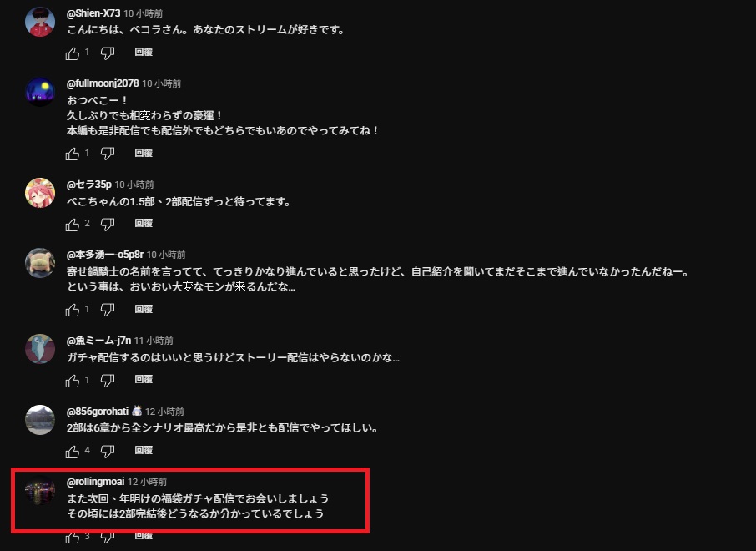
Task: Open @Shien-X73's profile avatar
Action: 40,22
